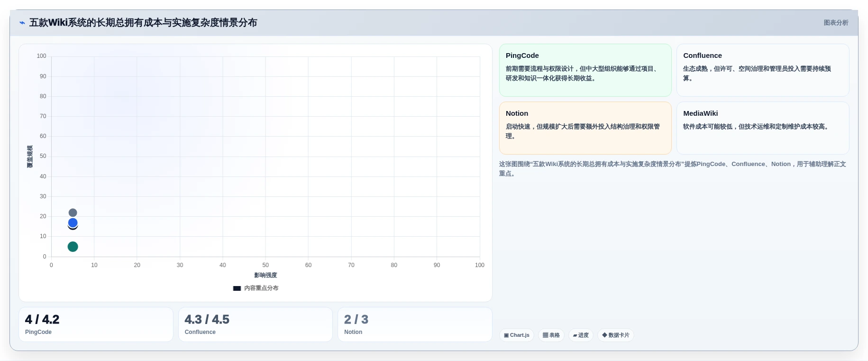Image resolution: width=868 pixels, height=361 pixels.
Task: Click the 内容重点分布 legend label
Action: click(x=261, y=288)
